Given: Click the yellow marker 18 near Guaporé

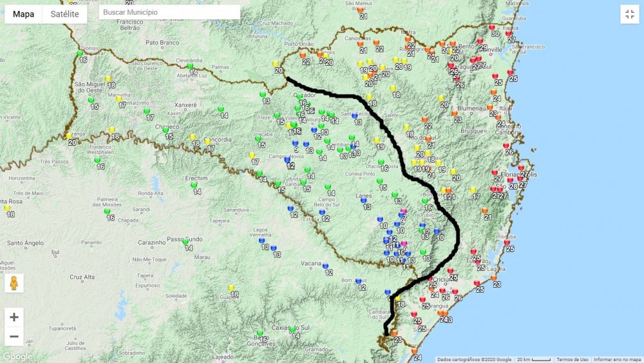Looking at the screenshot, I should pyautogui.click(x=231, y=288).
